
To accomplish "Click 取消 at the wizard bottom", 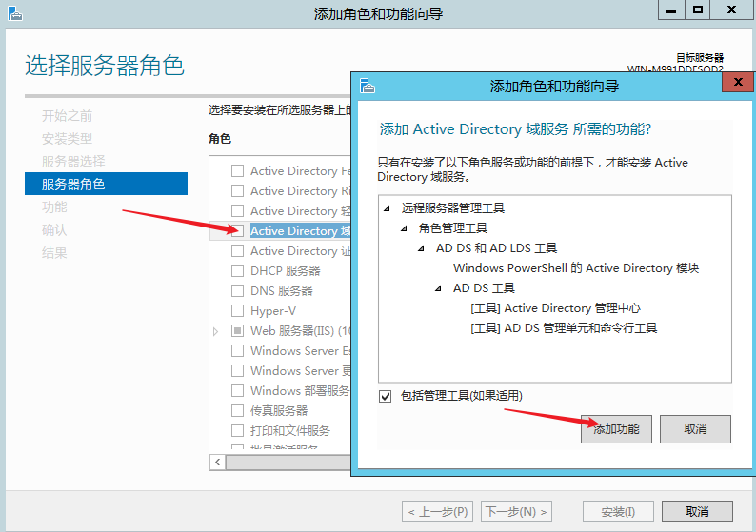I will [x=697, y=511].
